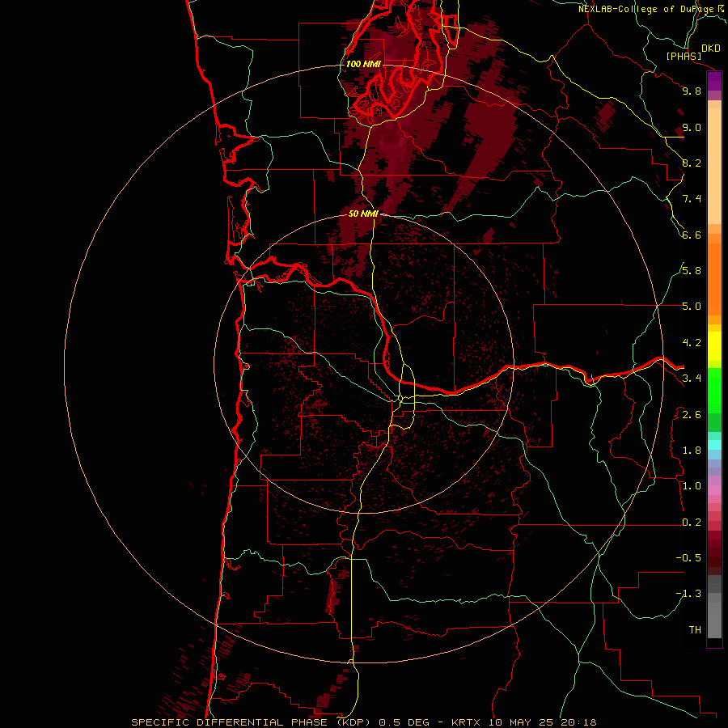Click the "10 MAY 25 20:18" timestamp
This screenshot has height=728, width=728.
tap(542, 722)
